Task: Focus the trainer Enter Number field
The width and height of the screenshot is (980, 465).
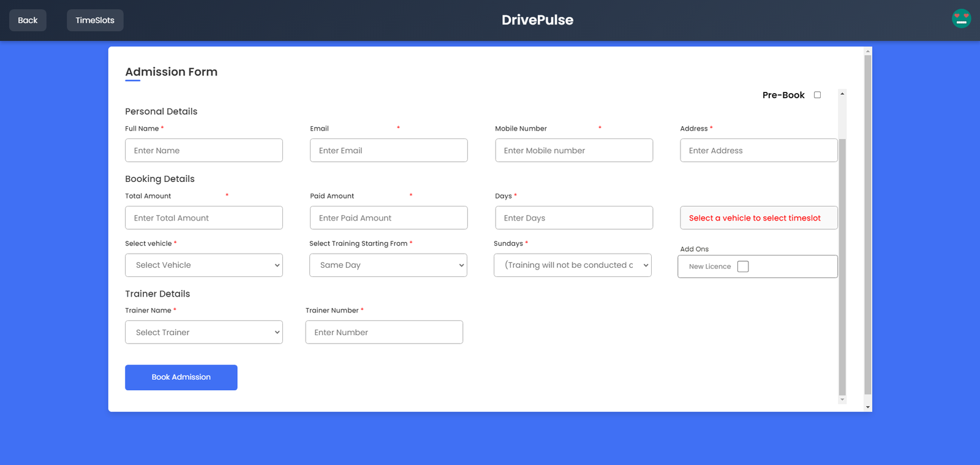Action: pyautogui.click(x=384, y=332)
